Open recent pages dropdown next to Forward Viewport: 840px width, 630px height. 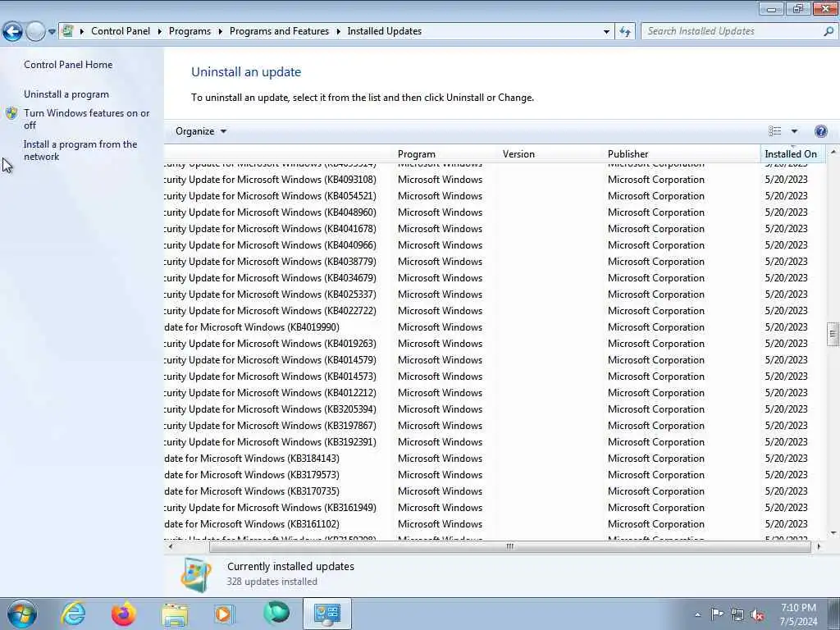[52, 32]
